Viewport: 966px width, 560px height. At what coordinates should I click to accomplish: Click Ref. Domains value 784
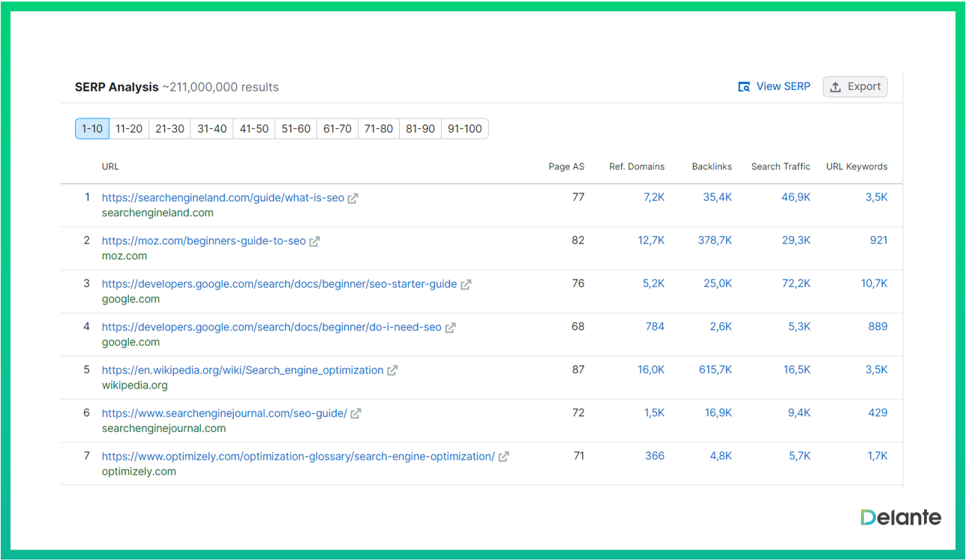click(x=655, y=327)
